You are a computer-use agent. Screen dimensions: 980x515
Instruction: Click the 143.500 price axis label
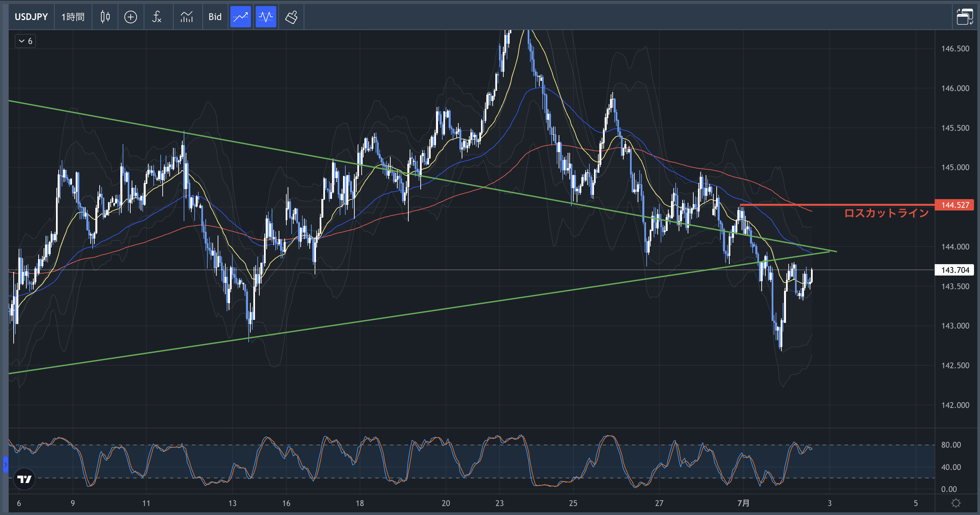955,286
